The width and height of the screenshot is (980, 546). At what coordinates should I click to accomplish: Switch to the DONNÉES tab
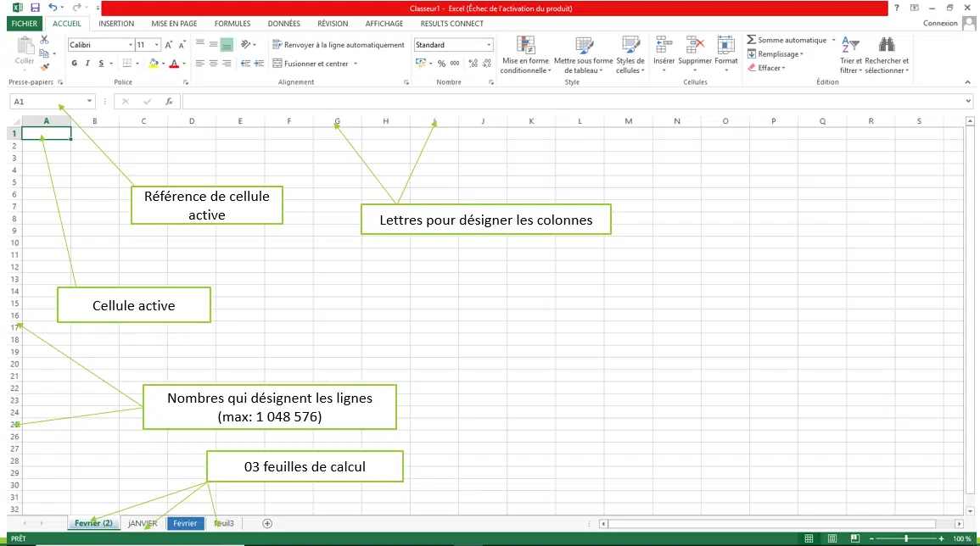click(x=283, y=24)
